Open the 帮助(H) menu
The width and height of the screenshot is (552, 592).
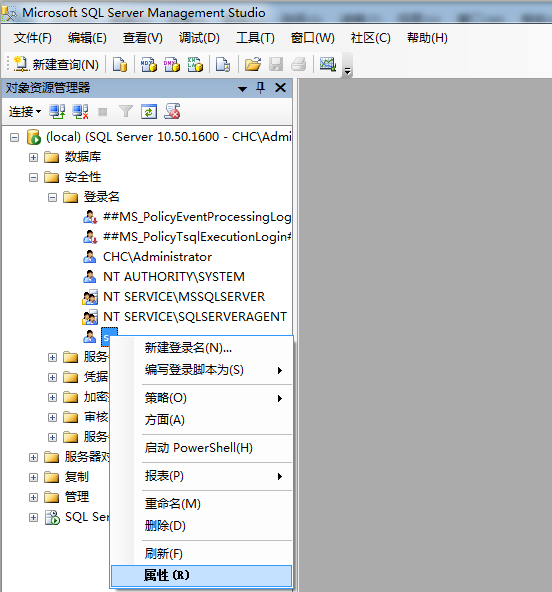(427, 38)
